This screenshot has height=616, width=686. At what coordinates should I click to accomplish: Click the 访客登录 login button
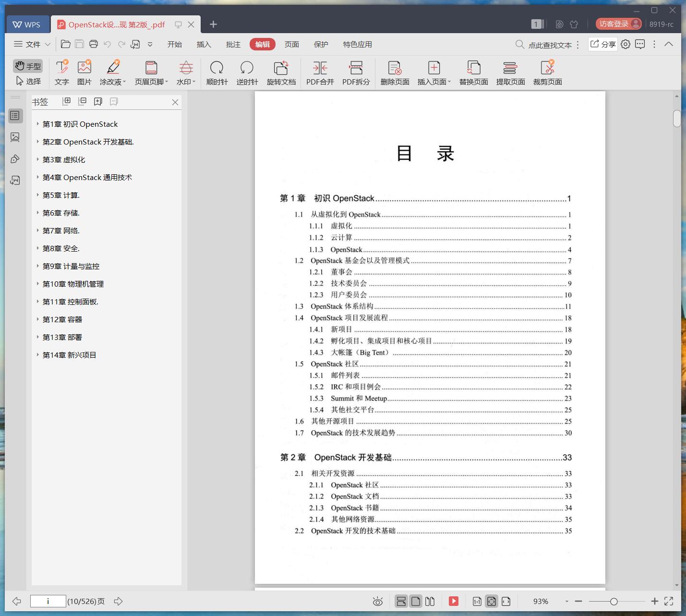pos(619,24)
